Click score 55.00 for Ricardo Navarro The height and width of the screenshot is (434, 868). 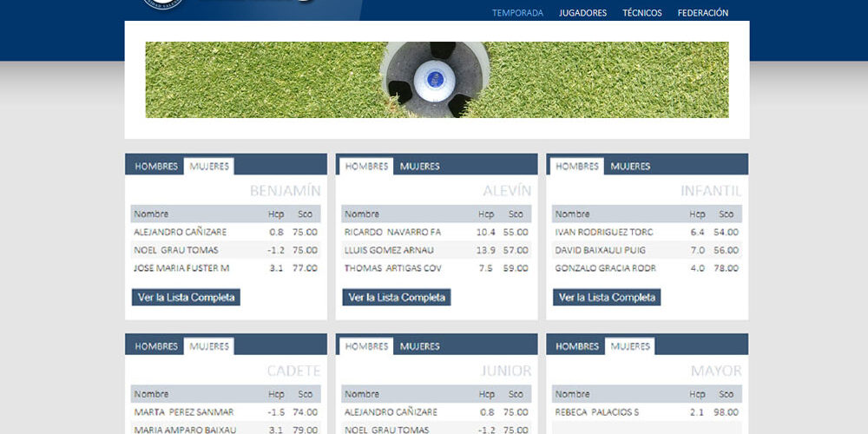click(516, 232)
